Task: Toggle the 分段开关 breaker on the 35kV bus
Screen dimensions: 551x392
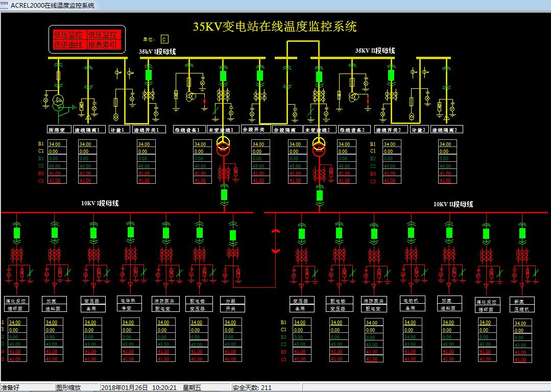Action: [x=259, y=76]
